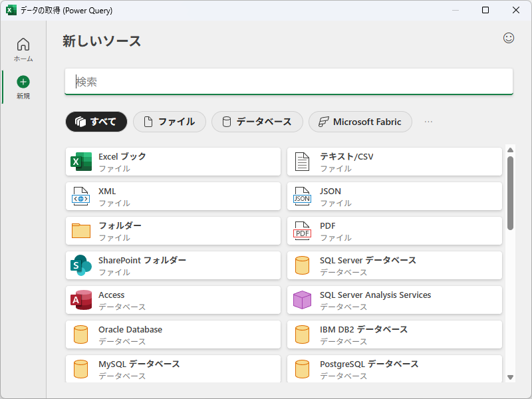Open the テキスト/CSV data source

point(394,162)
